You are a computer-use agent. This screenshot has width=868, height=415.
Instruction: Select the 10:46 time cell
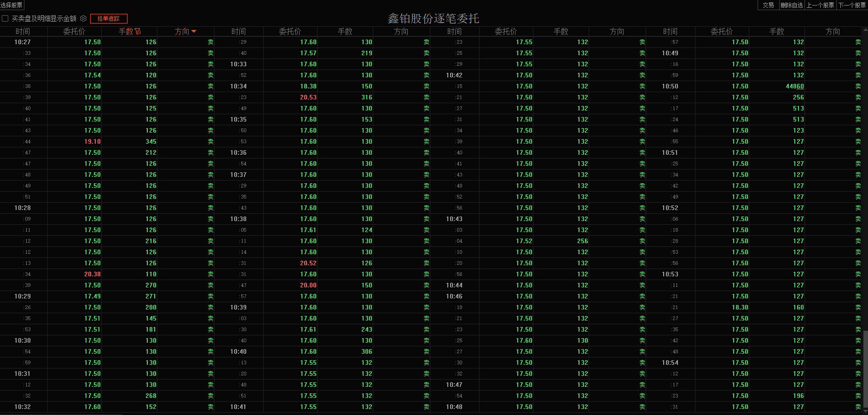[454, 296]
